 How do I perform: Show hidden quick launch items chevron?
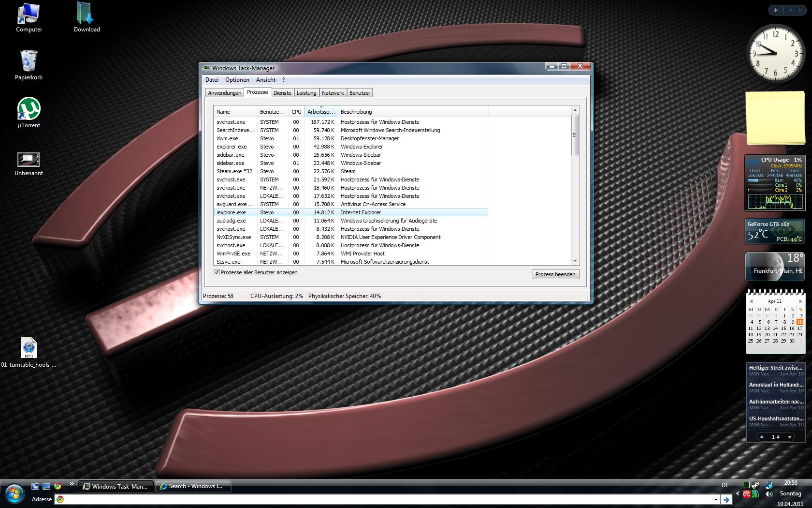(x=72, y=483)
